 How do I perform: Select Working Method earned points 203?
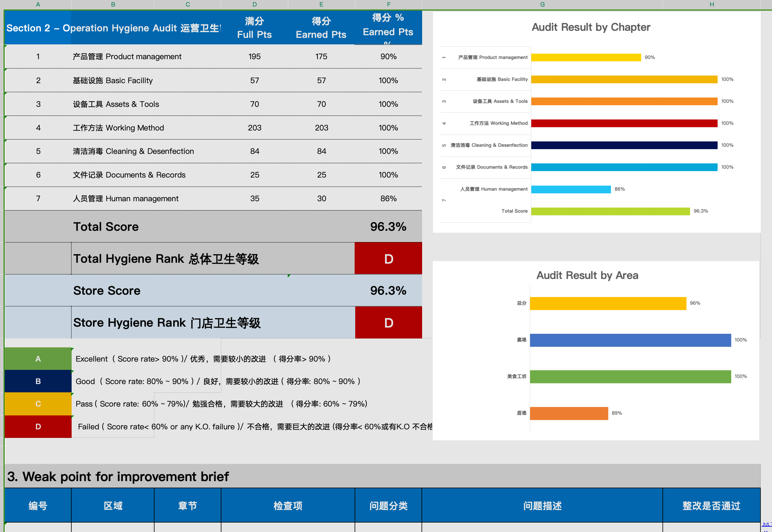(321, 128)
